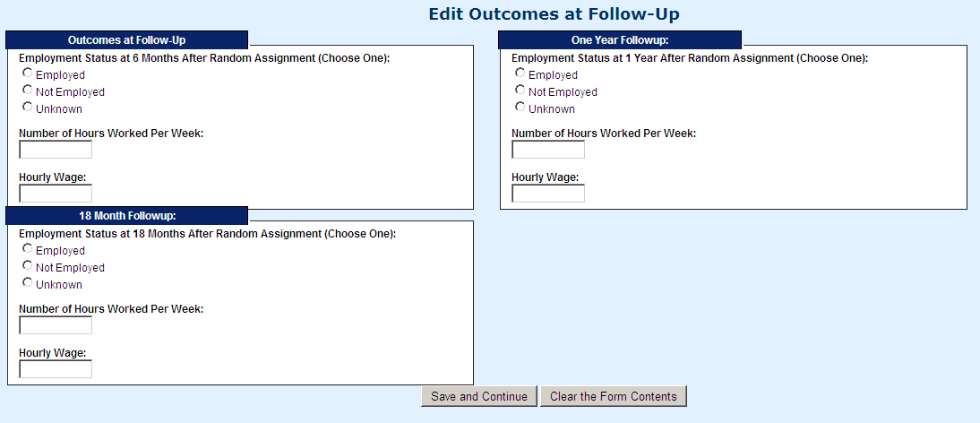Click the One Year Followup section header
The height and width of the screenshot is (423, 980).
coord(620,40)
